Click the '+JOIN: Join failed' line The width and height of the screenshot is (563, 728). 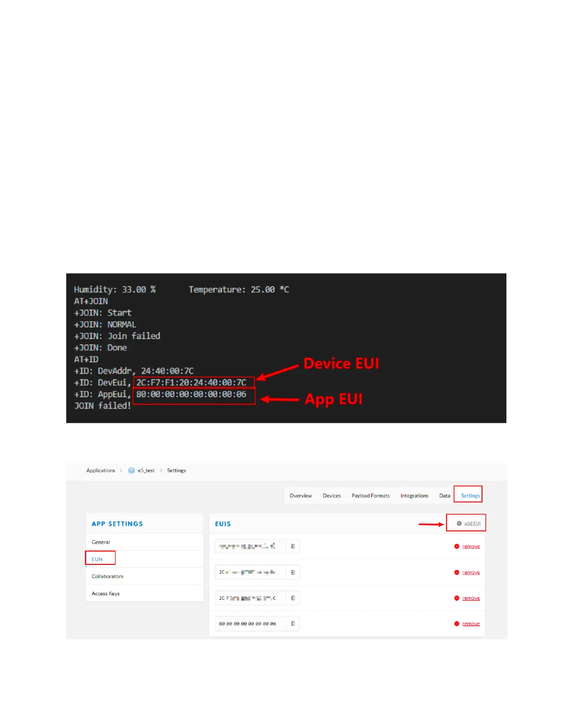pos(117,336)
